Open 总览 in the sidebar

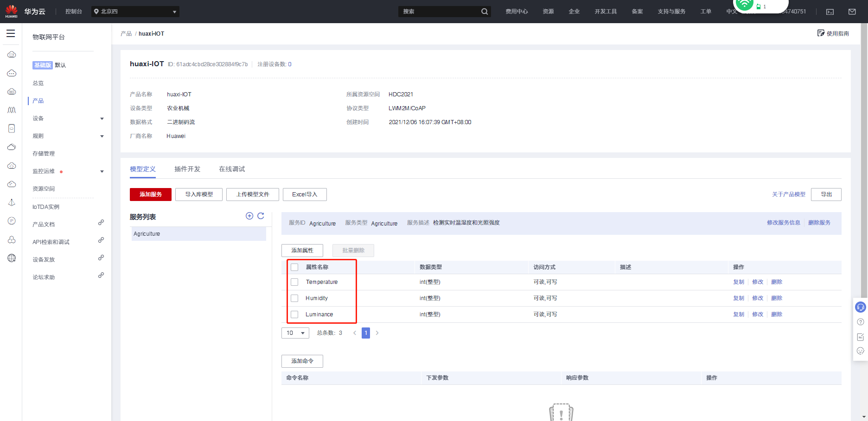pyautogui.click(x=38, y=83)
